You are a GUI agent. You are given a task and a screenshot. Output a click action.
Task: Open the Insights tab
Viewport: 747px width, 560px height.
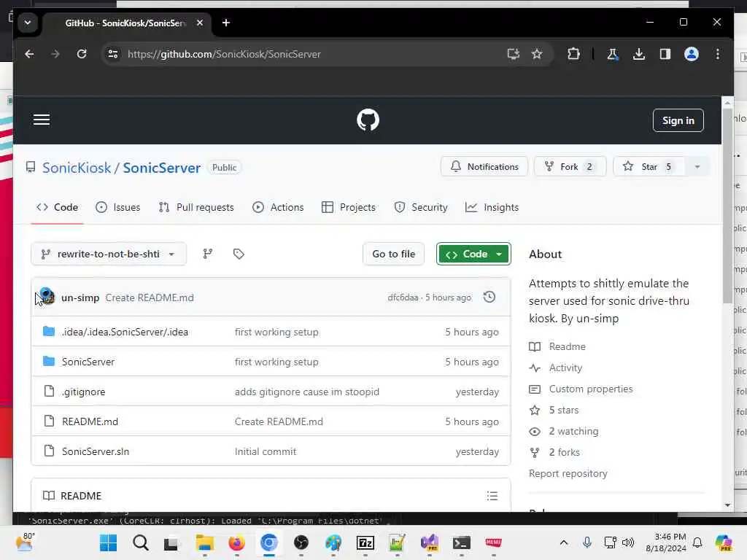492,207
